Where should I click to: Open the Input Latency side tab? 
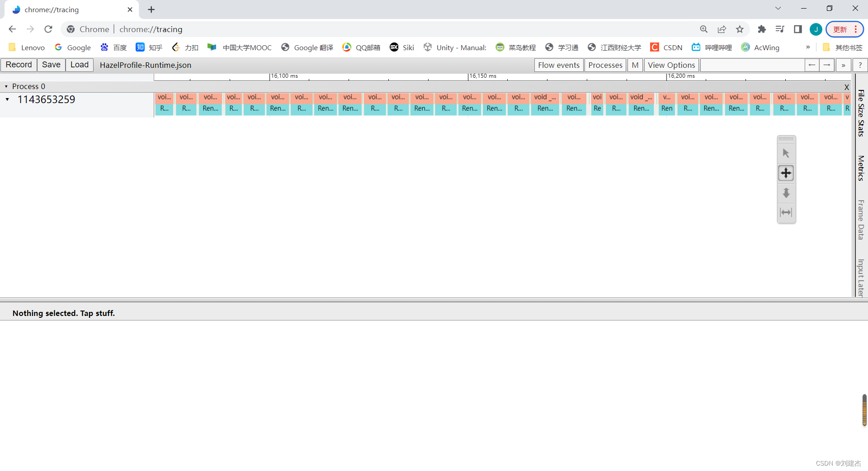point(861,278)
